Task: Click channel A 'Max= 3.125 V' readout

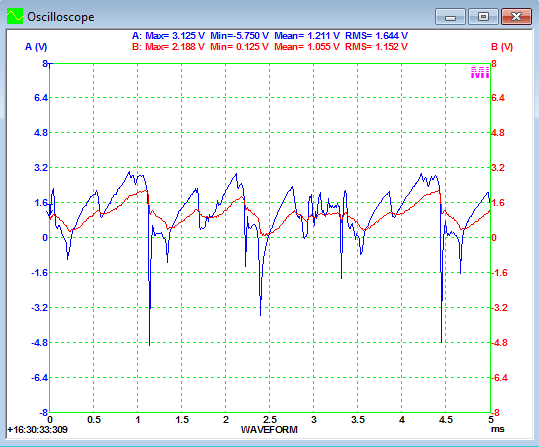Action: [x=175, y=36]
